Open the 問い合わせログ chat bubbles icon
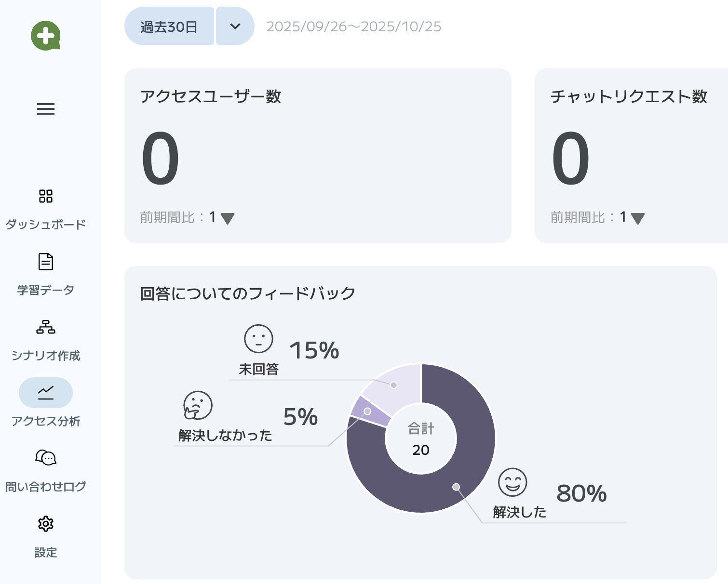The width and height of the screenshot is (728, 584). [46, 458]
